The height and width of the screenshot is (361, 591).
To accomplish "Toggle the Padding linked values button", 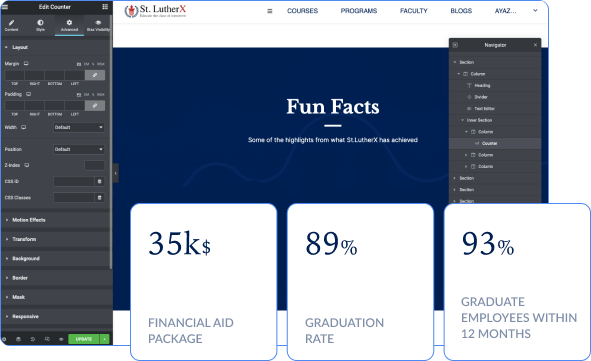I will click(95, 106).
